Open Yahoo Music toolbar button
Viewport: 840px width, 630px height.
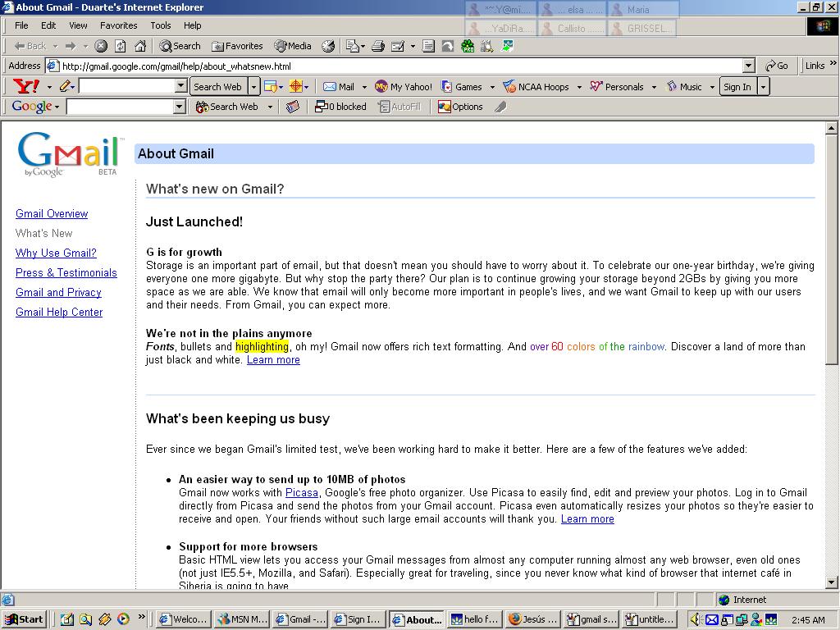pyautogui.click(x=683, y=87)
